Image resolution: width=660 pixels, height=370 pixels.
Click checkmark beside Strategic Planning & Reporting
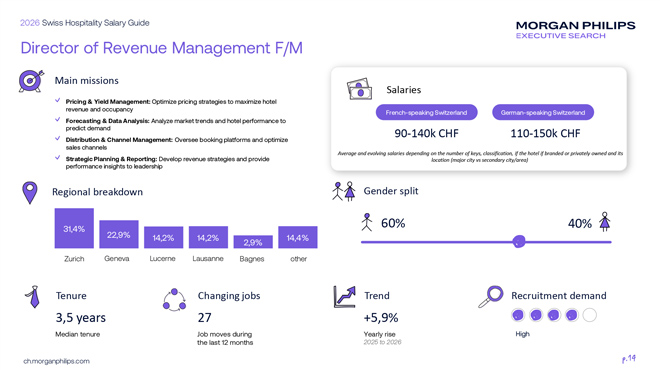pos(58,158)
